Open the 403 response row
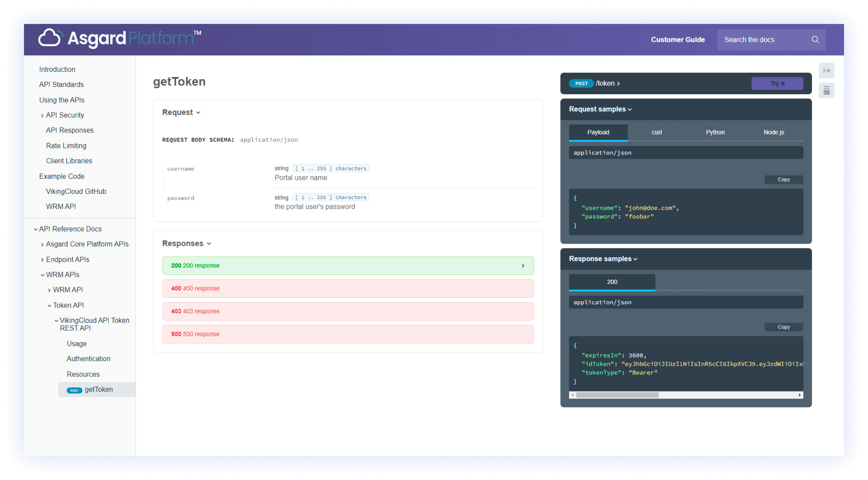This screenshot has height=480, width=868. [x=348, y=311]
